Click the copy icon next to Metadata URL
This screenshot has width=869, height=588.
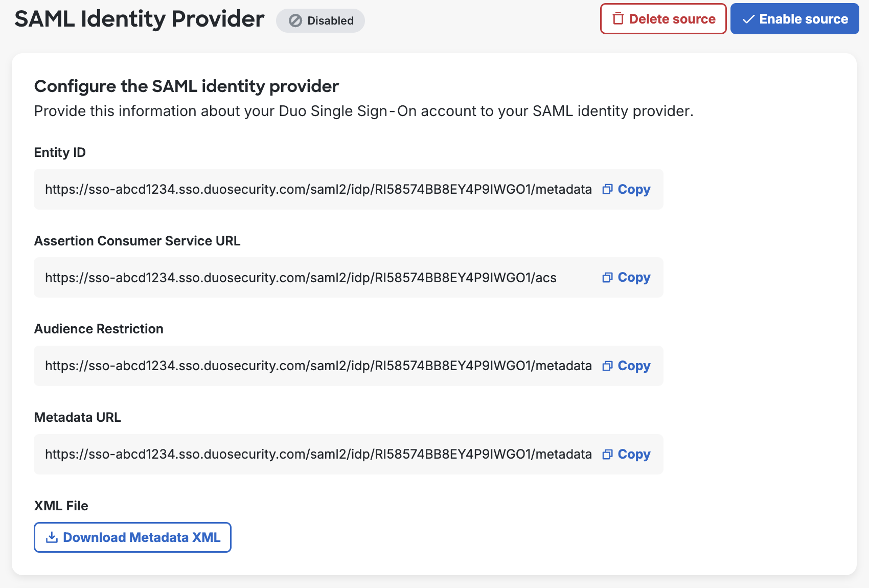[x=607, y=454]
